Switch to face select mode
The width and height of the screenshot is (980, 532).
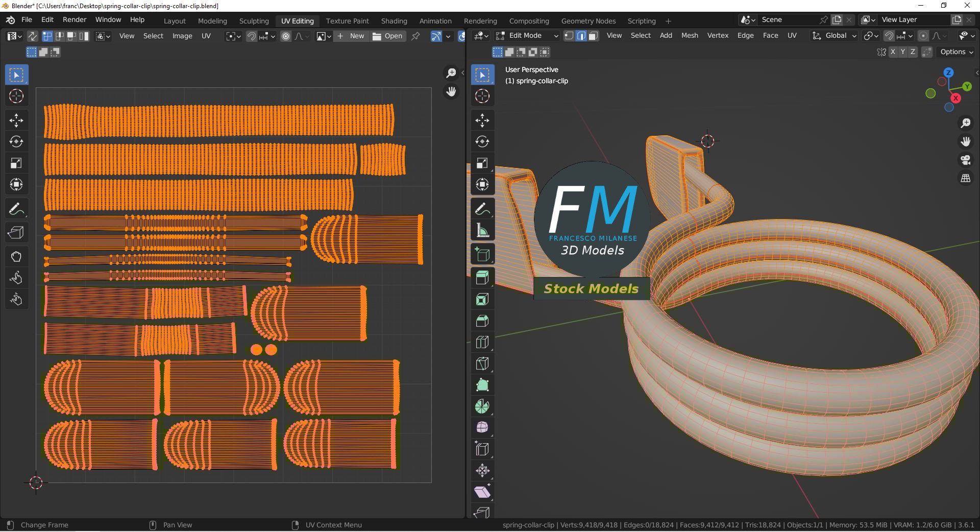click(x=593, y=36)
